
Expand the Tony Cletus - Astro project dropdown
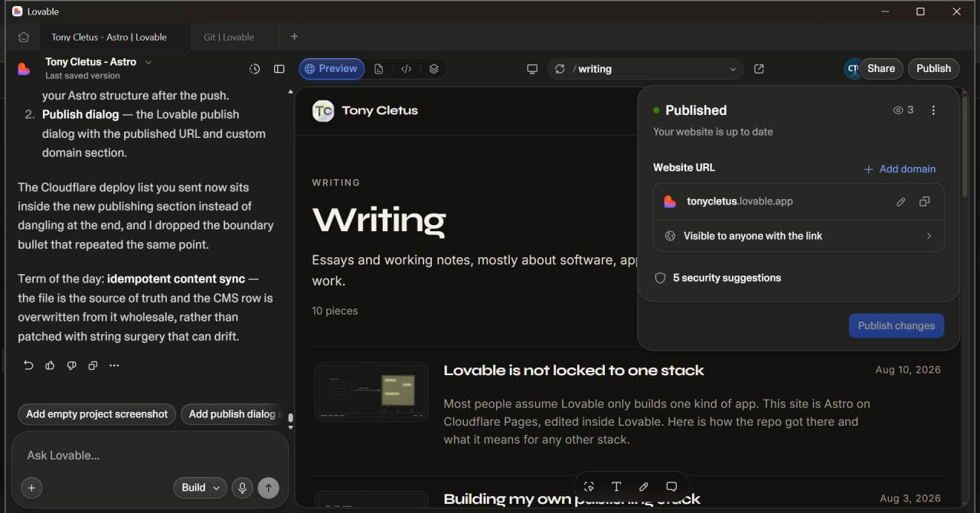pyautogui.click(x=149, y=62)
